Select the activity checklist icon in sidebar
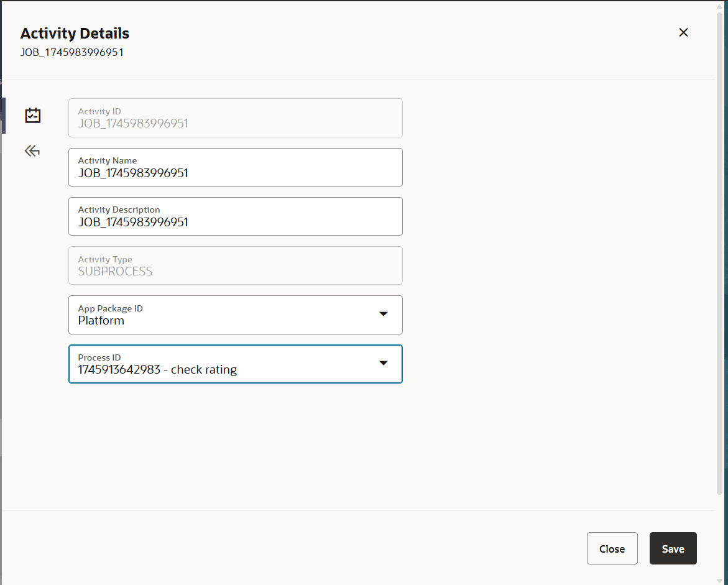 tap(32, 115)
